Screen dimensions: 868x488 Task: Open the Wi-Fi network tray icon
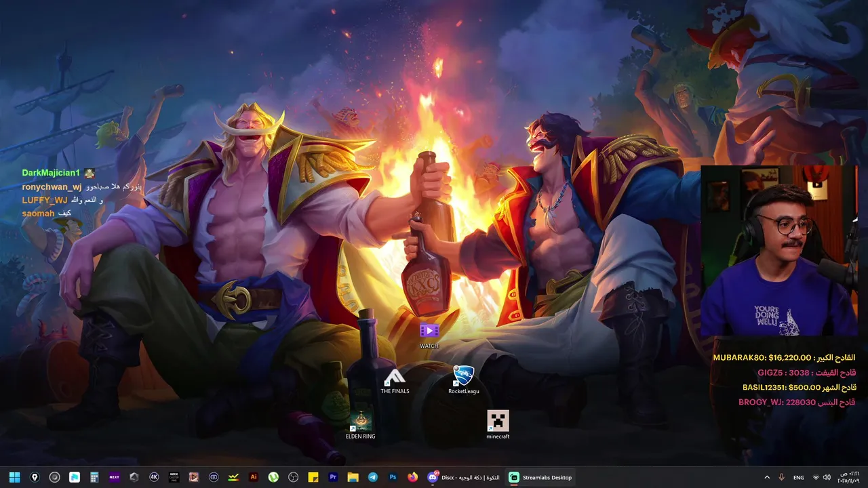816,477
